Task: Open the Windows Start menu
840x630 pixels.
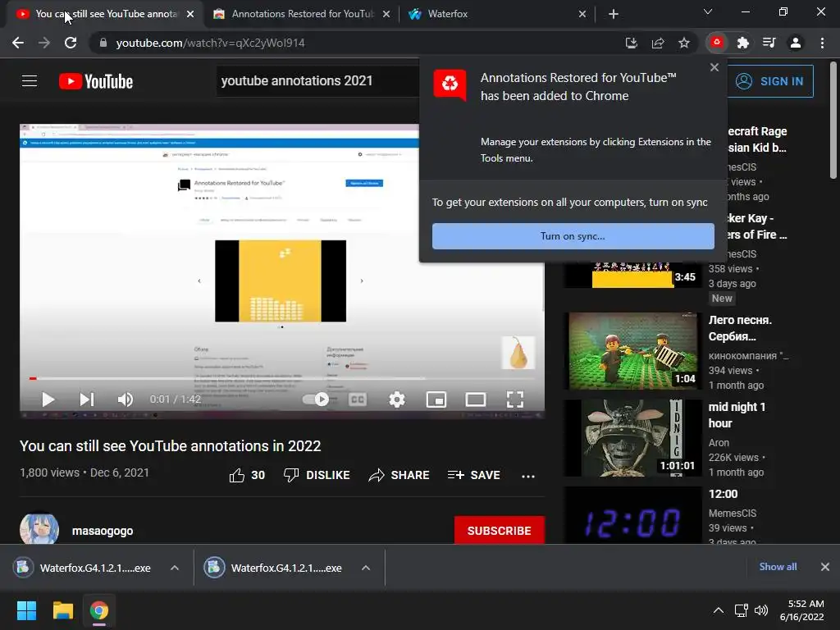Action: click(x=27, y=610)
